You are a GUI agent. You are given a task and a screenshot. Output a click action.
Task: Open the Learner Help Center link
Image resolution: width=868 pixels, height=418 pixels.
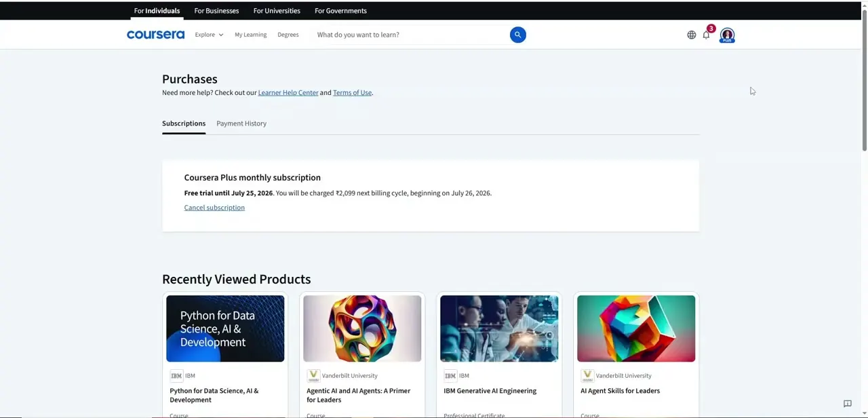tap(288, 92)
